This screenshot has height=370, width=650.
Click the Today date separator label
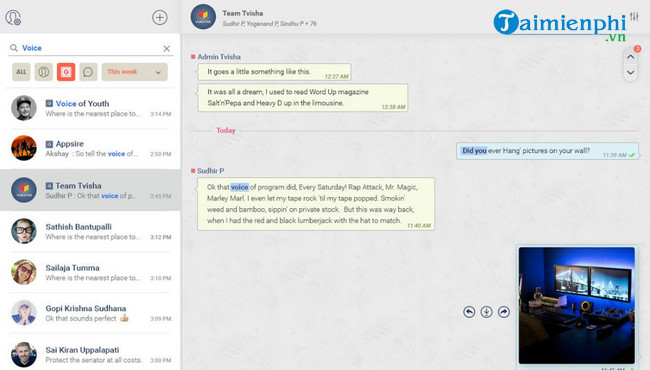click(226, 131)
